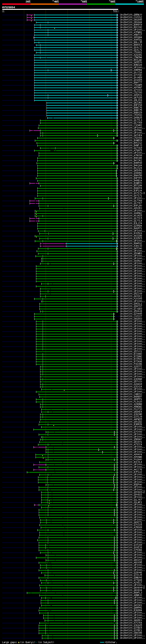Select the UniRef100_A5BTX7 label
146x644 pixels.
[131, 35]
